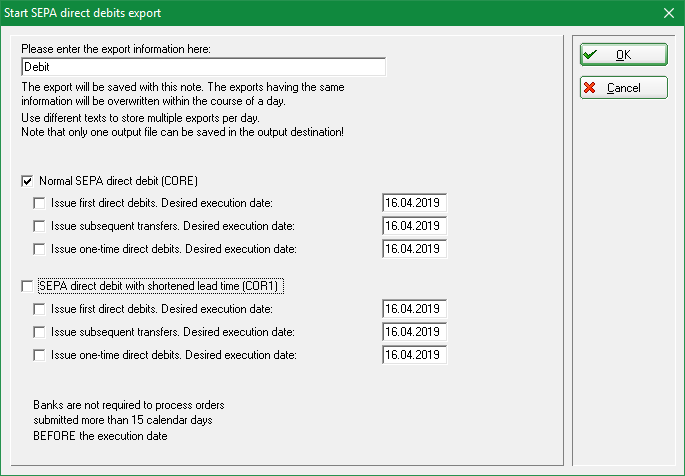This screenshot has width=685, height=476.
Task: Click 'Start SEPA direct debits export' title text
Action: tap(83, 13)
